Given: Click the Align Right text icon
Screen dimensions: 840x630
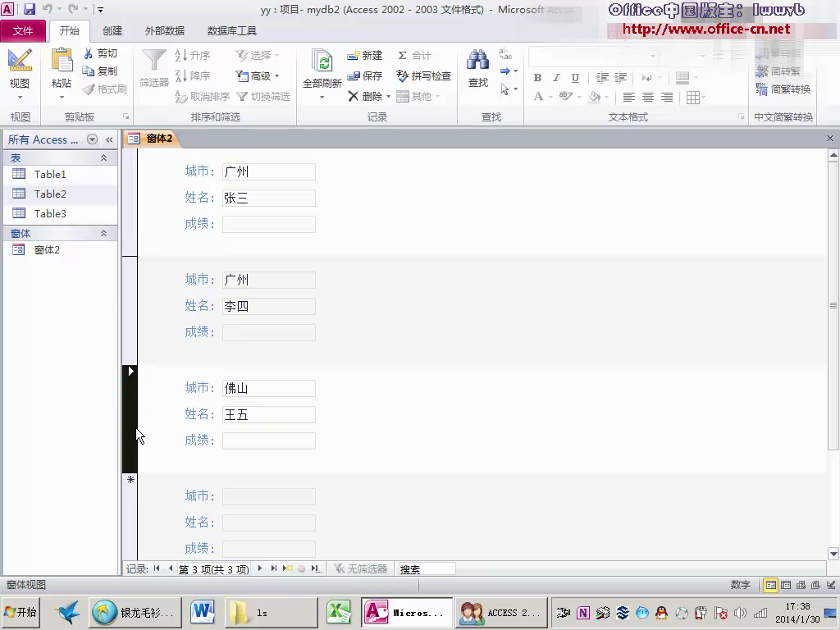Looking at the screenshot, I should coord(666,97).
